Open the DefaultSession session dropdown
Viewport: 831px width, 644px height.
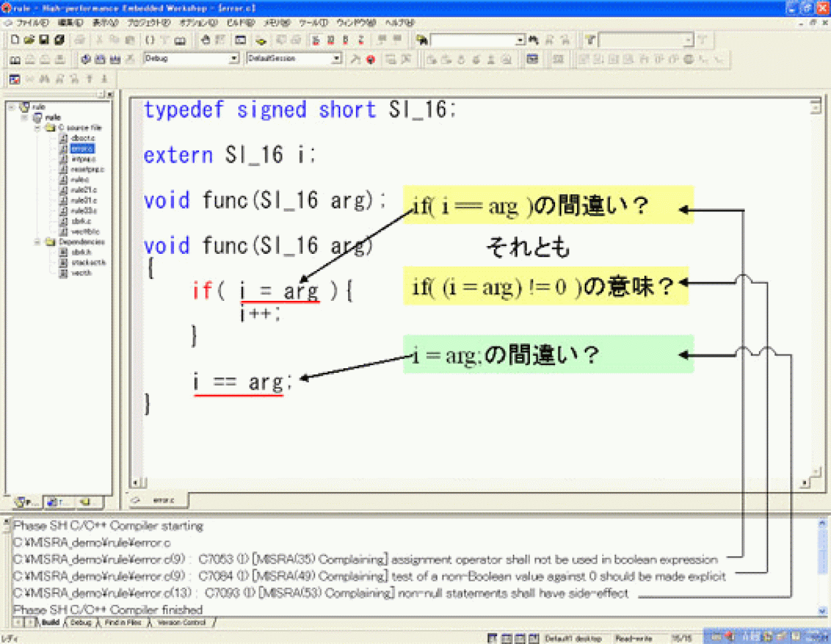333,60
